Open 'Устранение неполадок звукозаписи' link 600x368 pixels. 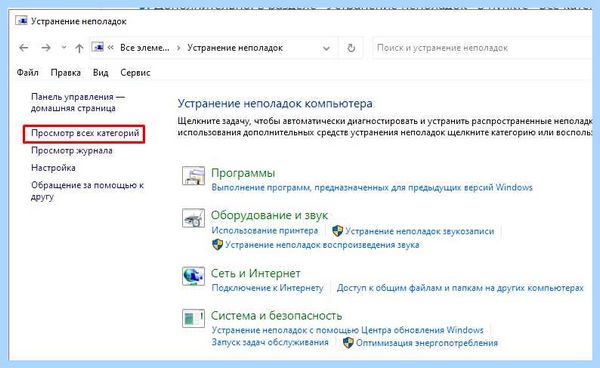(420, 231)
